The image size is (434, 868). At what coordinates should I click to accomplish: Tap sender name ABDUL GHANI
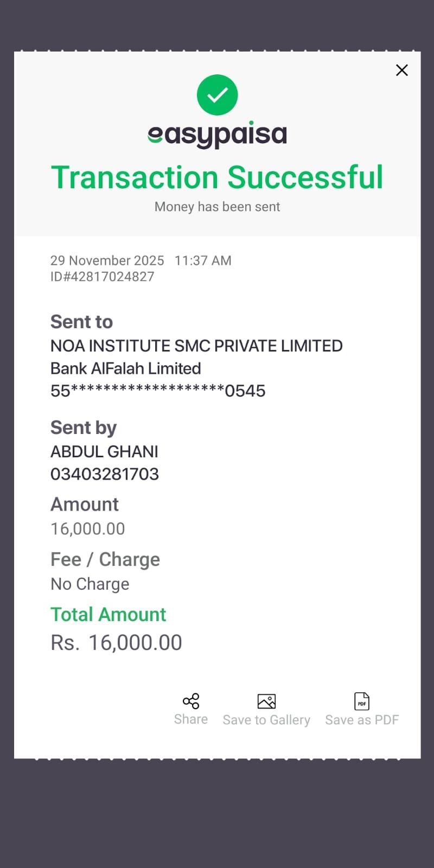104,451
